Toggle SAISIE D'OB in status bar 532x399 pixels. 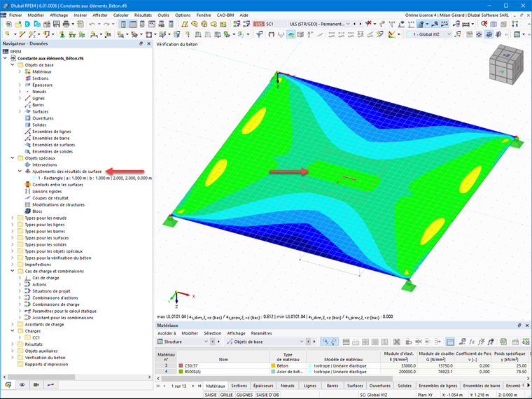(267, 395)
